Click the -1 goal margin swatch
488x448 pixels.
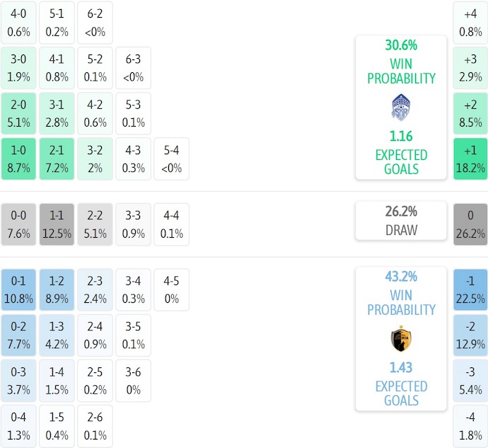[x=470, y=289]
